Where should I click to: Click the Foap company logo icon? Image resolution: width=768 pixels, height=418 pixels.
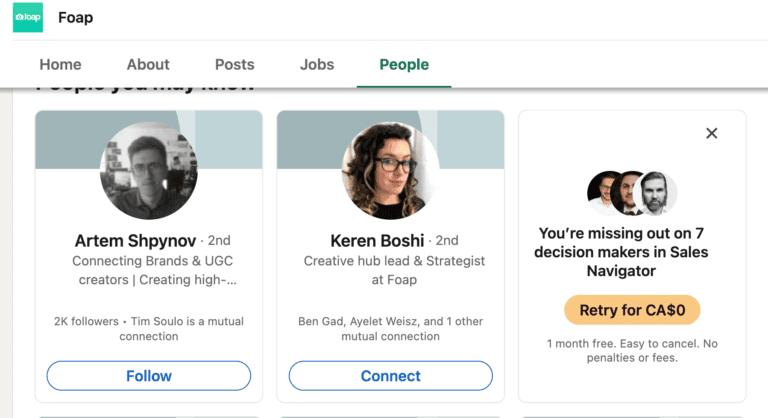pos(28,17)
